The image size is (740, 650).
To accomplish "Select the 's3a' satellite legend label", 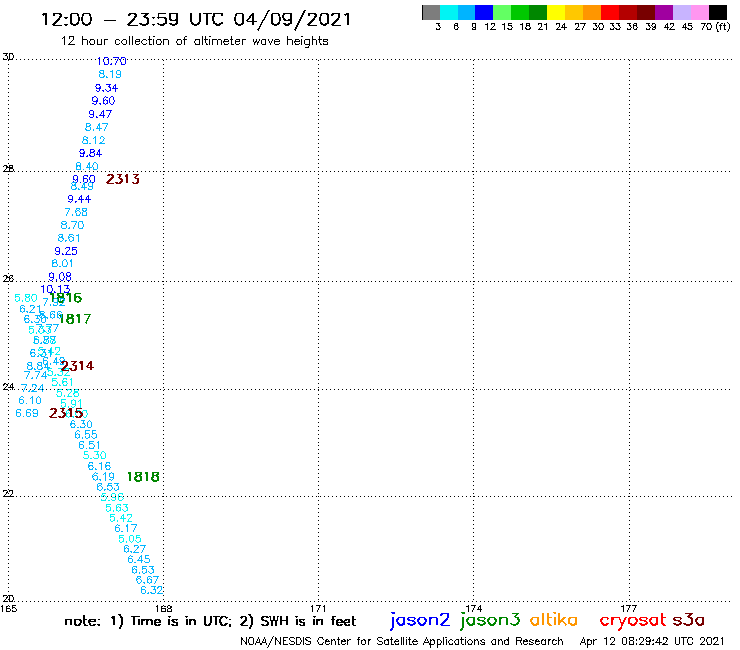I will [x=688, y=620].
